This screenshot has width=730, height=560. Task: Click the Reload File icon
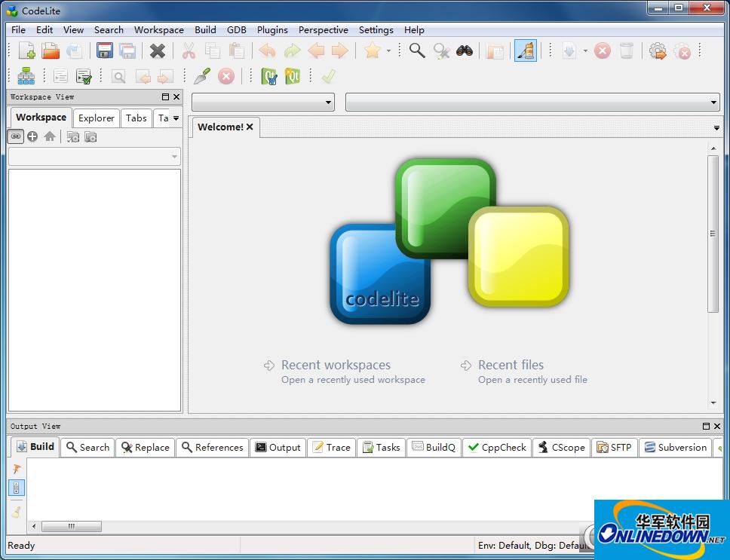[75, 50]
